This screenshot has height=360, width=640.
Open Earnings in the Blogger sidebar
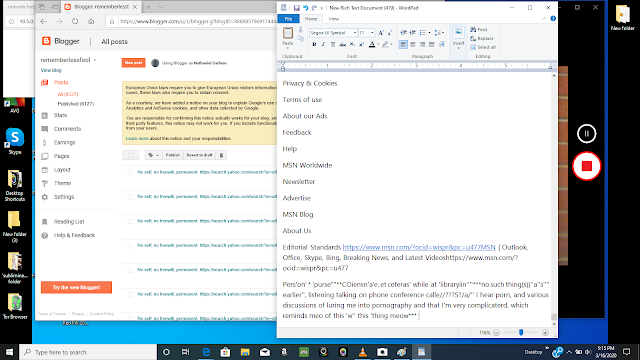pyautogui.click(x=64, y=142)
